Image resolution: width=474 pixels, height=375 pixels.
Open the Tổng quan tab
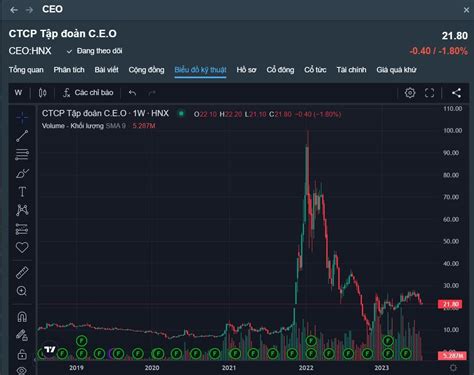click(x=26, y=70)
